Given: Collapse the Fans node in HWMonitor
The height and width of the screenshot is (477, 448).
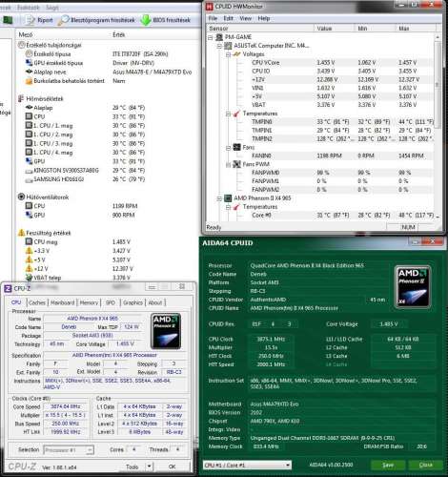Looking at the screenshot, I should 228,148.
